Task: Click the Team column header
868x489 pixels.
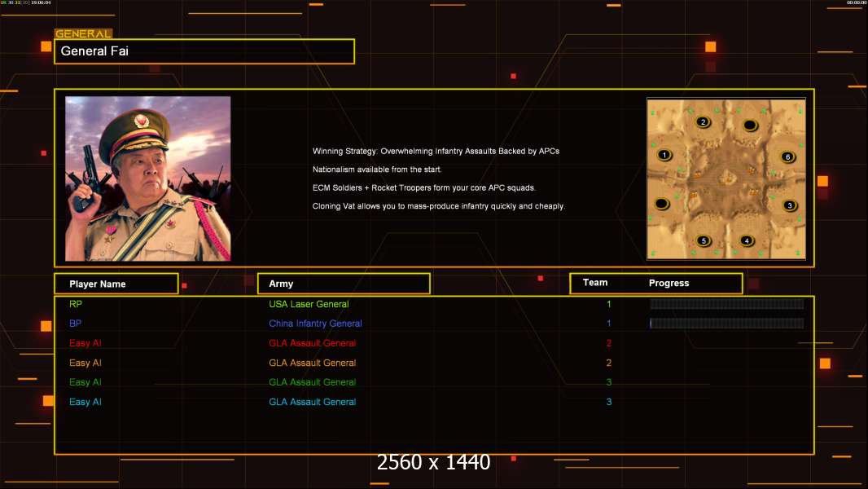Action: (x=595, y=283)
